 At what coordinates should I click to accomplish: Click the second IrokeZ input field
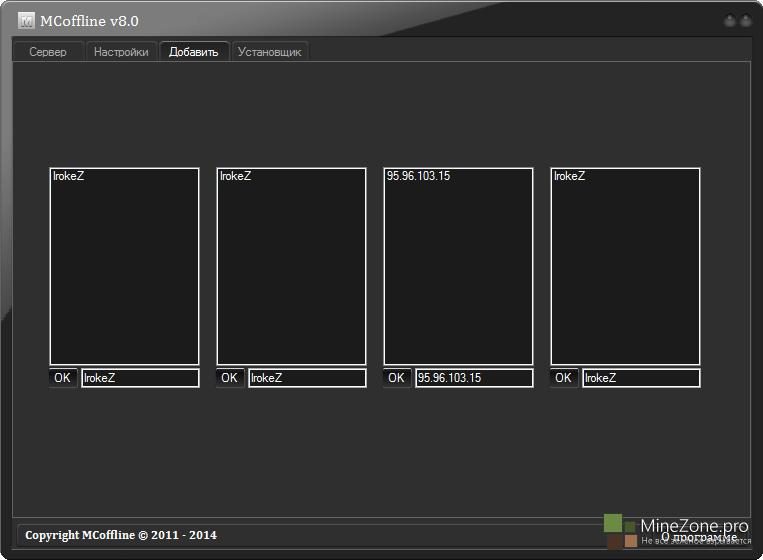pyautogui.click(x=306, y=378)
